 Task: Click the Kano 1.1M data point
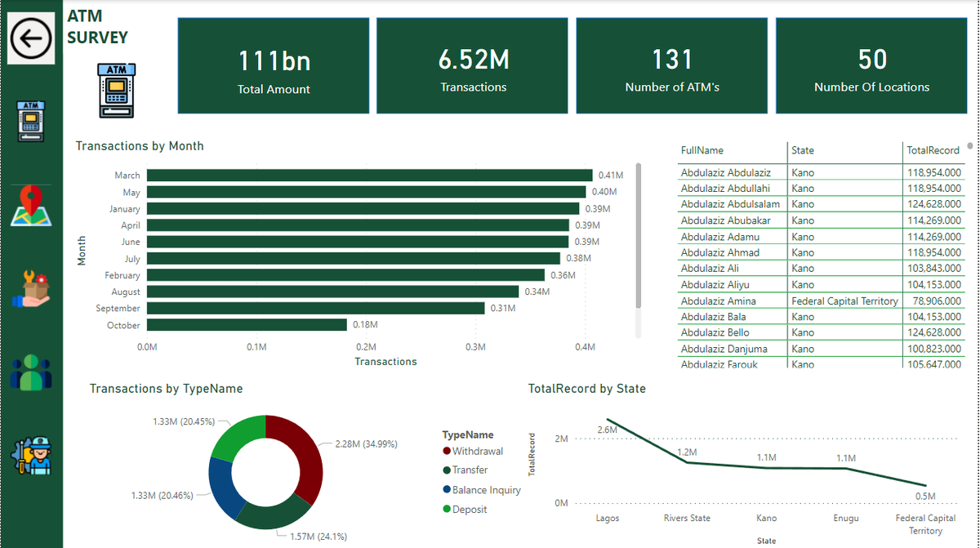(766, 468)
